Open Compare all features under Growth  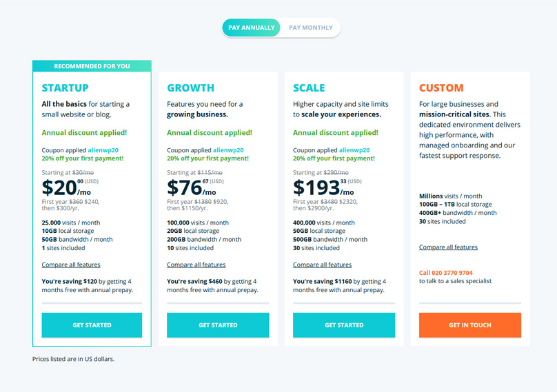[x=196, y=265]
